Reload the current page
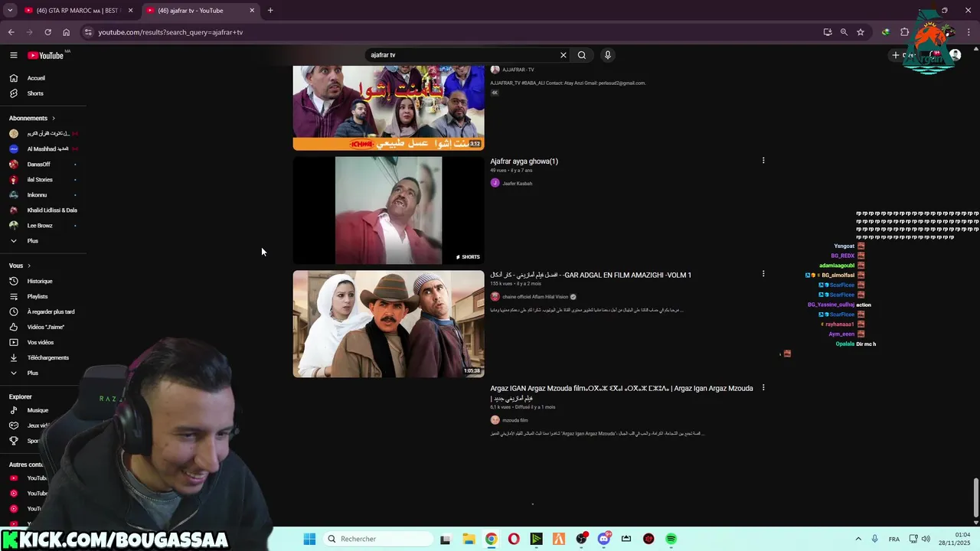This screenshot has width=980, height=551. (x=47, y=32)
